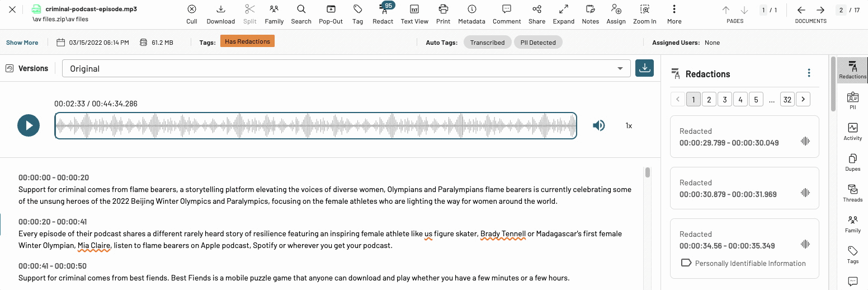
Task: Open the sidebar Family tab
Action: click(x=852, y=224)
